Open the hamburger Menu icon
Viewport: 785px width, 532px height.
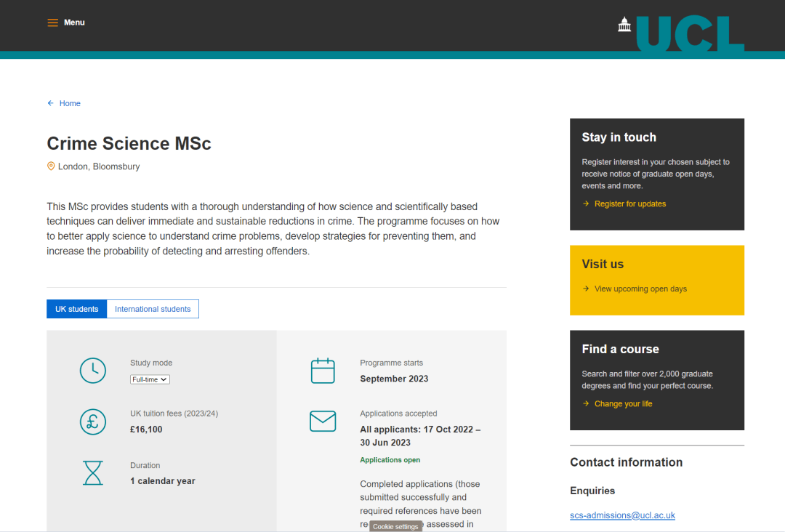(x=52, y=23)
